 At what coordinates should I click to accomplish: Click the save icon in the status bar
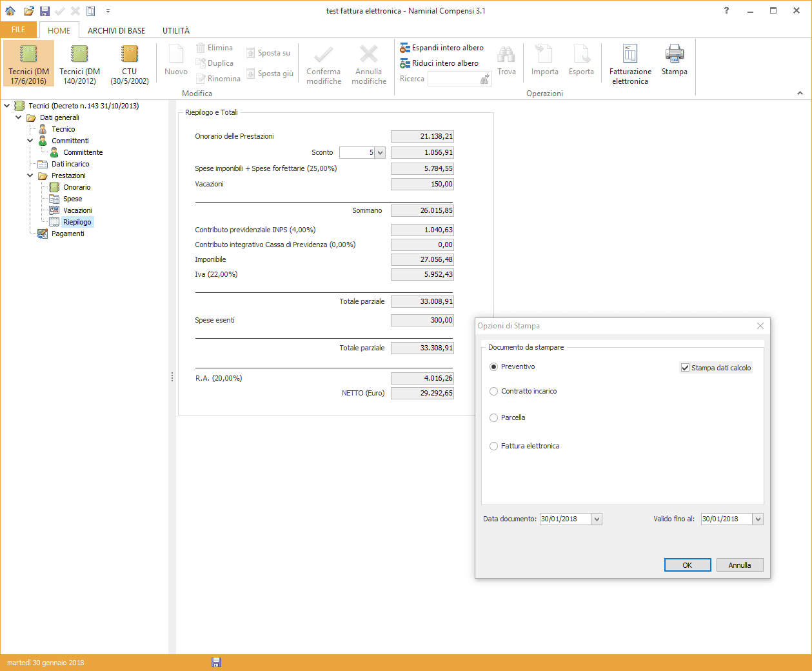tap(217, 662)
